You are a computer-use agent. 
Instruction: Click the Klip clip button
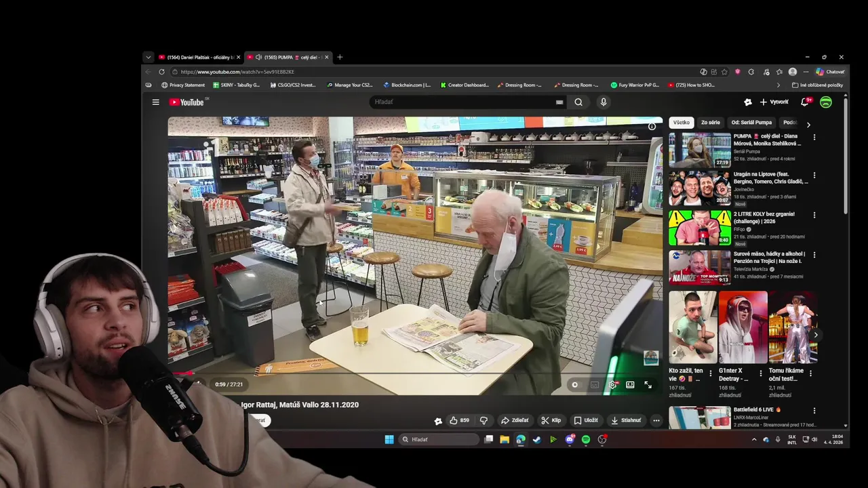(551, 420)
